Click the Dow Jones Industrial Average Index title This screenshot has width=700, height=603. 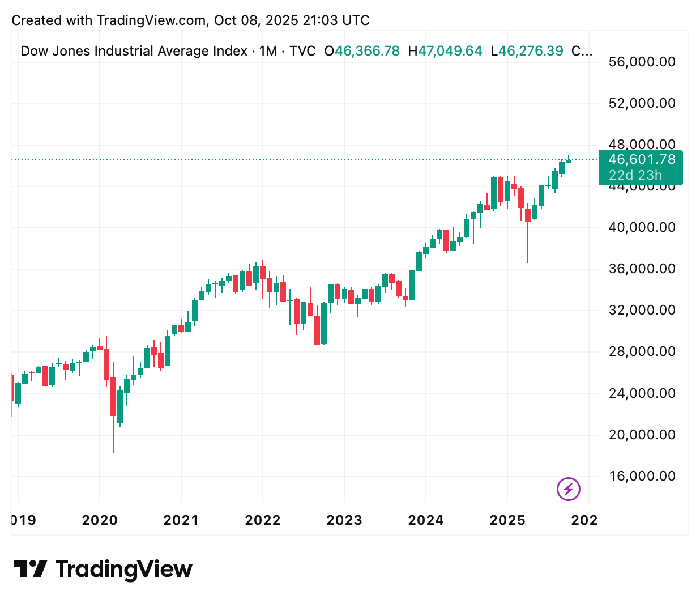(x=134, y=51)
